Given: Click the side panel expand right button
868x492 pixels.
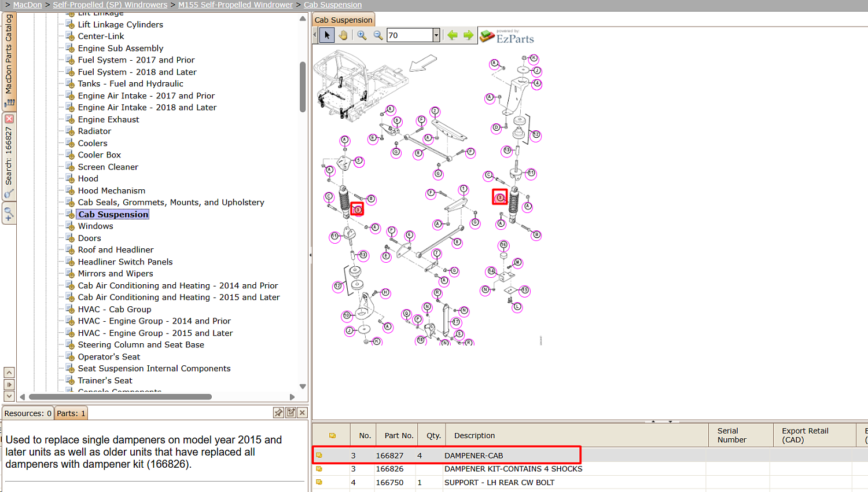Looking at the screenshot, I should click(9, 384).
